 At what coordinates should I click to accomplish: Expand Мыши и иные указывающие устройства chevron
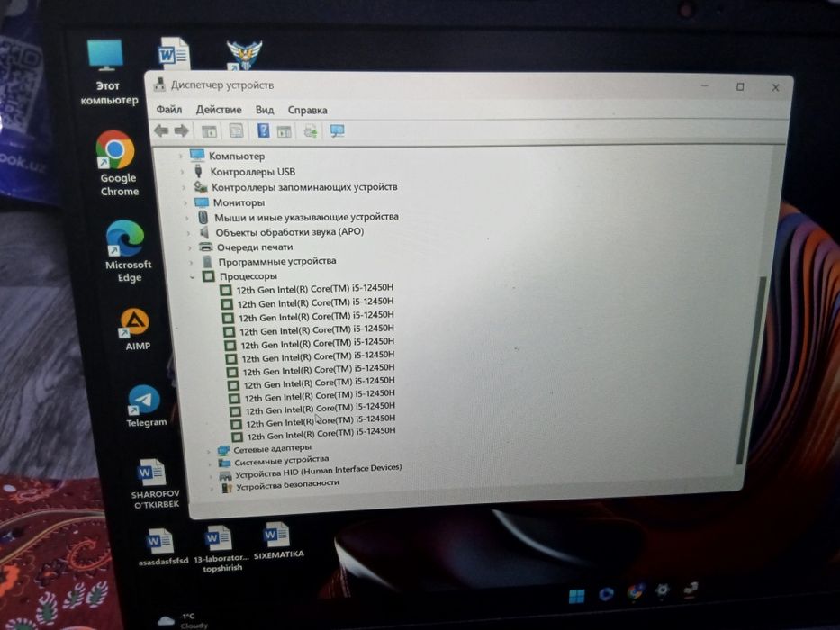click(187, 218)
